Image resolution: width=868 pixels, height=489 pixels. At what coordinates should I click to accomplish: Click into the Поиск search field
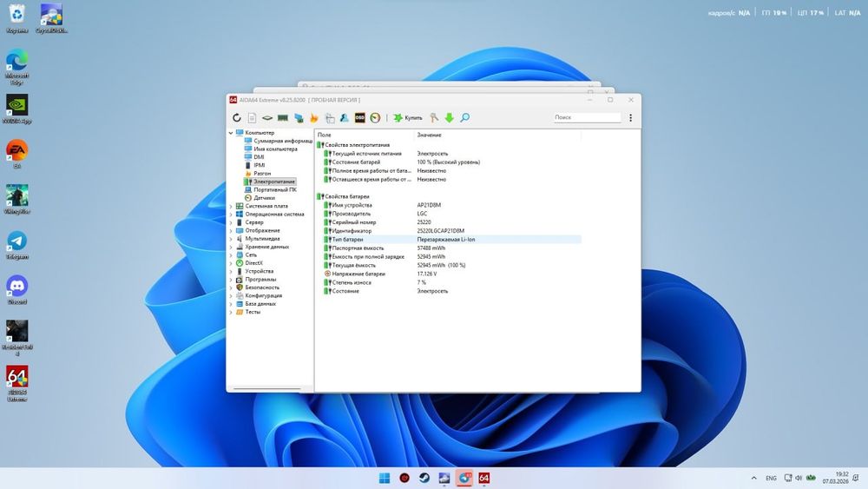pyautogui.click(x=587, y=117)
